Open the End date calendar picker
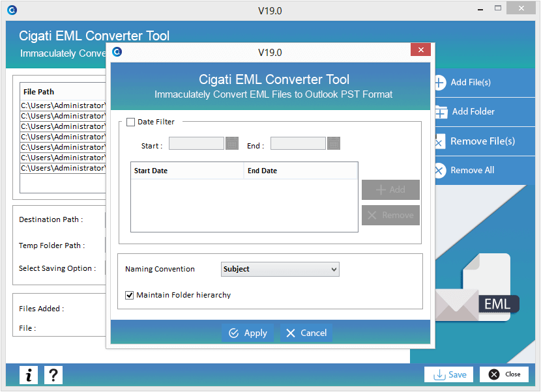541x392 pixels. [x=334, y=143]
